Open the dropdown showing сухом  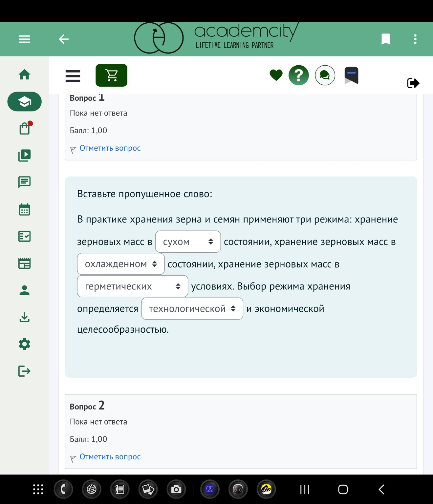pyautogui.click(x=188, y=242)
